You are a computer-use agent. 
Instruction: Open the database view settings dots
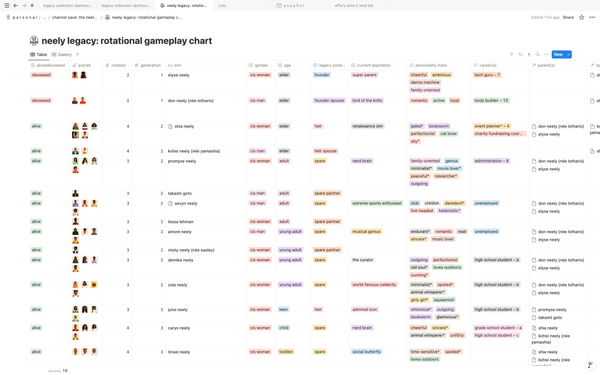[546, 54]
